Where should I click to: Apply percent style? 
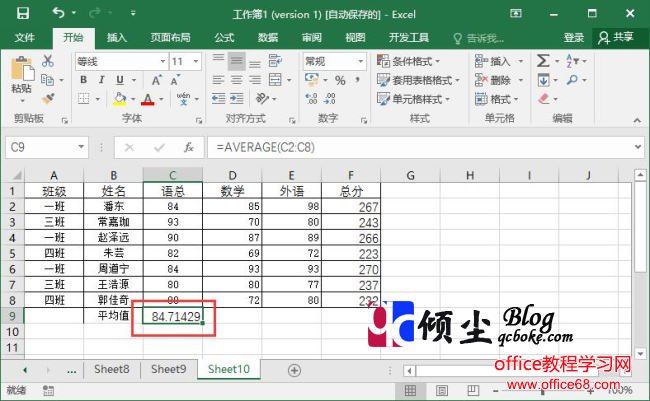pos(340,80)
